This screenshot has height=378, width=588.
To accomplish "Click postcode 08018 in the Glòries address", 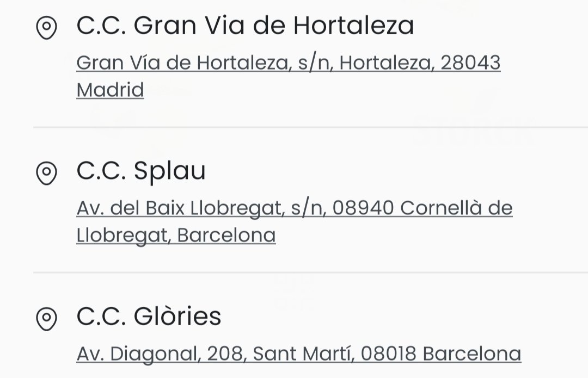I will tap(389, 354).
